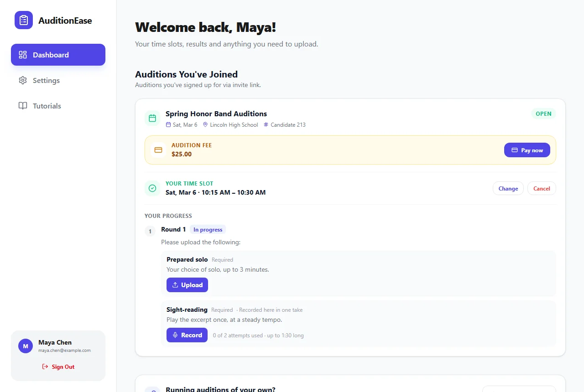Click the Running auditions of your own? heading
The image size is (584, 392).
coord(220,389)
